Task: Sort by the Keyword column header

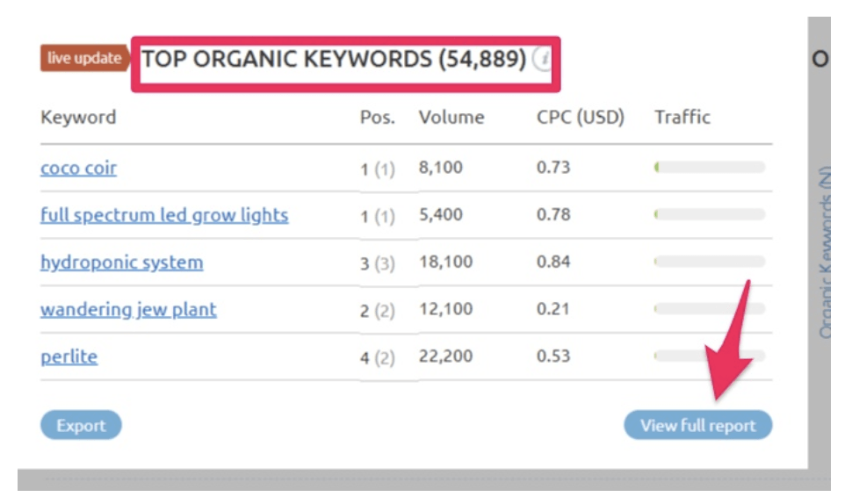Action: click(x=78, y=118)
